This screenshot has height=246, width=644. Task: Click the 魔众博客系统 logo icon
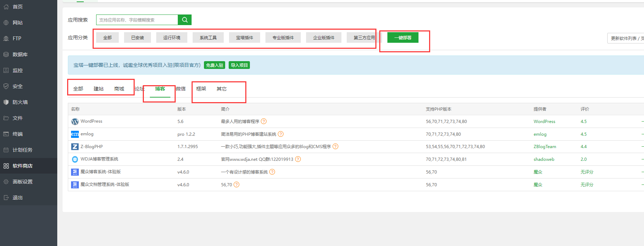tap(75, 172)
